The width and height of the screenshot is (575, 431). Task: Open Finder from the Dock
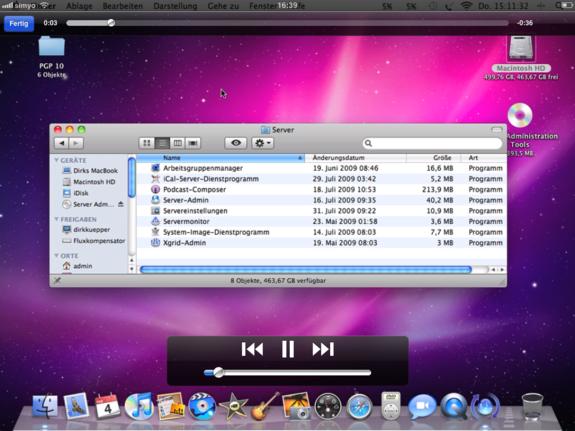[45, 406]
